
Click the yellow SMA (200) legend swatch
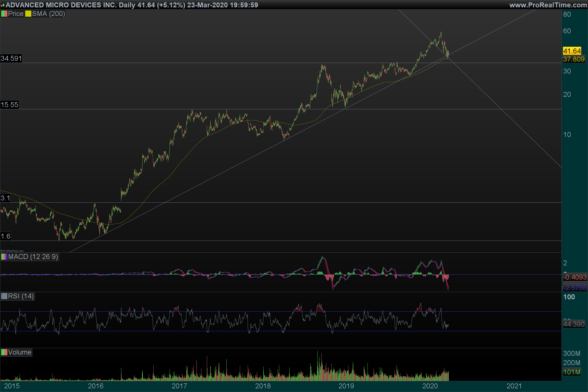coord(28,14)
